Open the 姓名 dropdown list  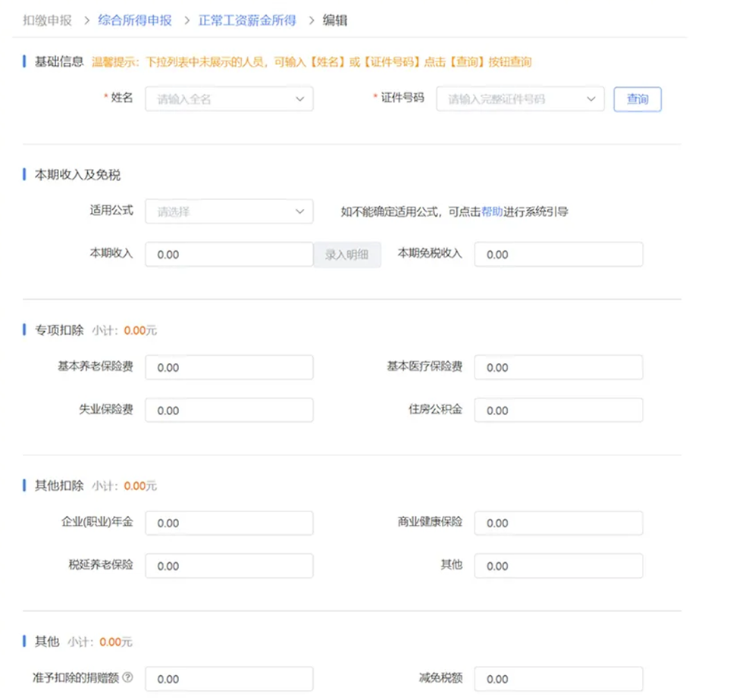[x=229, y=99]
